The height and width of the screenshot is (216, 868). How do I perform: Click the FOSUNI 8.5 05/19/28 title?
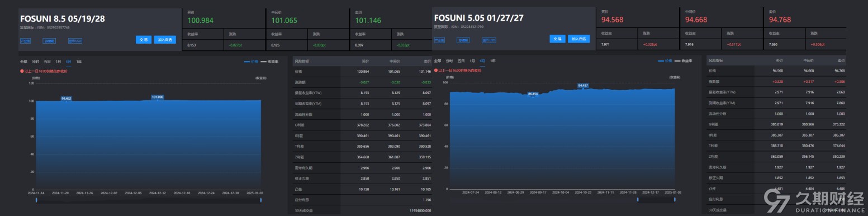pyautogui.click(x=63, y=18)
